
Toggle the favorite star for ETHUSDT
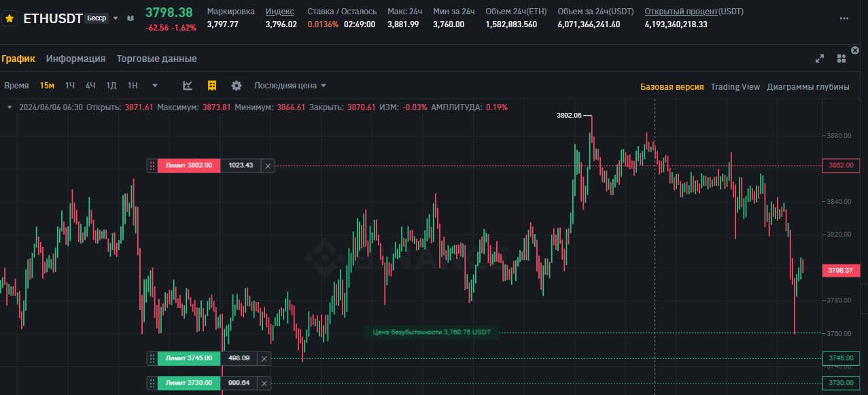tap(10, 18)
